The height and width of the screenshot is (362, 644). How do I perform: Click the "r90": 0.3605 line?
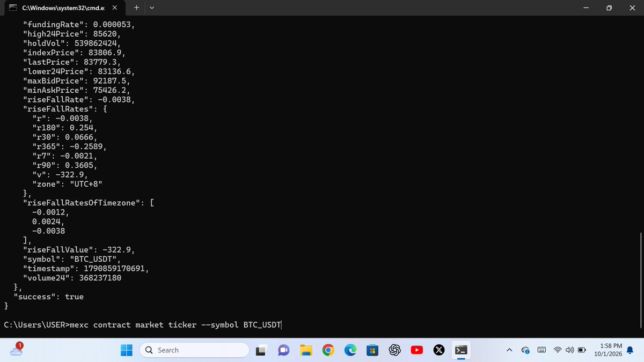click(65, 165)
